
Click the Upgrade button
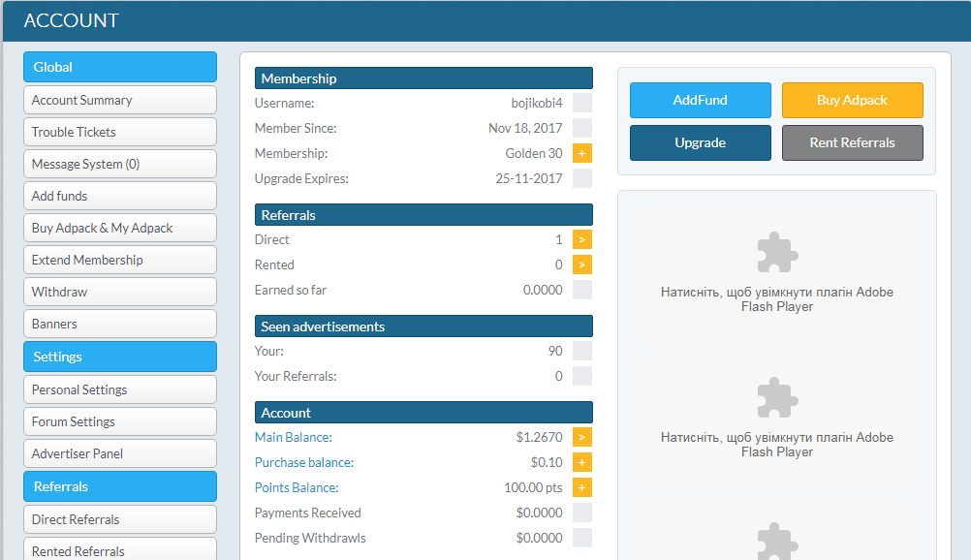tap(700, 142)
